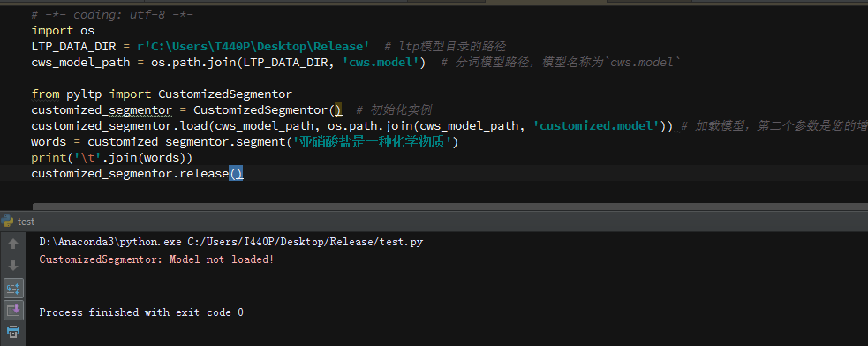Select the test run tab

tap(19, 222)
